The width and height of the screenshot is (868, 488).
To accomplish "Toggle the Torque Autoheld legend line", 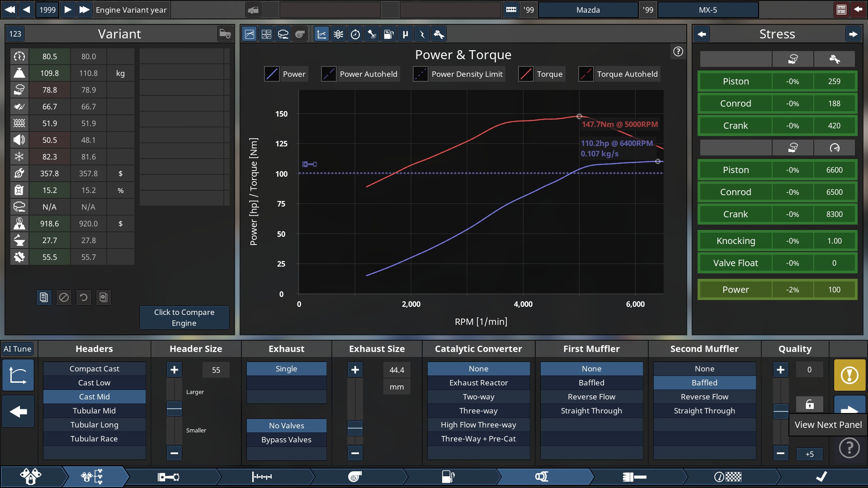I will [619, 74].
